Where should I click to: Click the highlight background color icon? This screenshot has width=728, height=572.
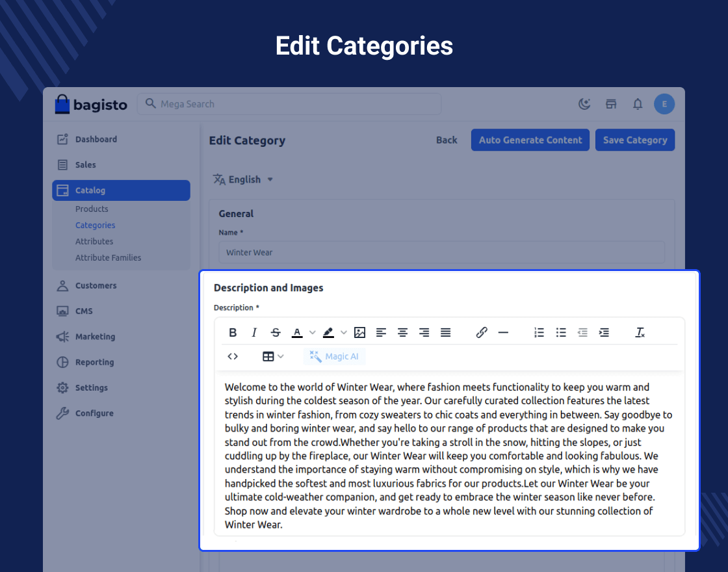coord(328,332)
